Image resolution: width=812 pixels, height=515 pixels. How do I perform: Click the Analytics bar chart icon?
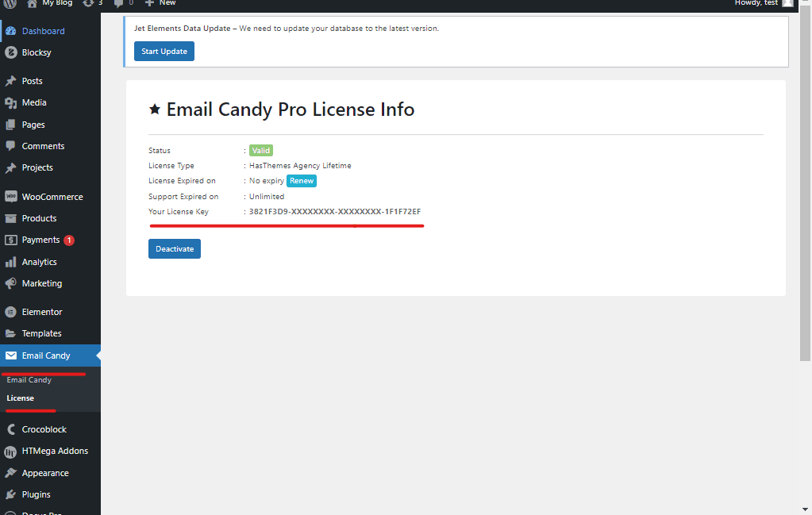coord(10,262)
